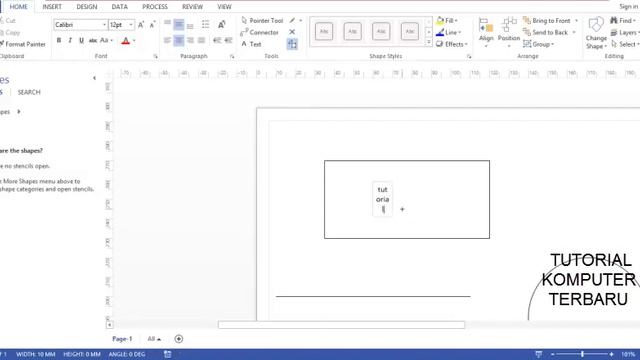
Task: Open the Paragraph dialog launcher
Action: tap(232, 57)
